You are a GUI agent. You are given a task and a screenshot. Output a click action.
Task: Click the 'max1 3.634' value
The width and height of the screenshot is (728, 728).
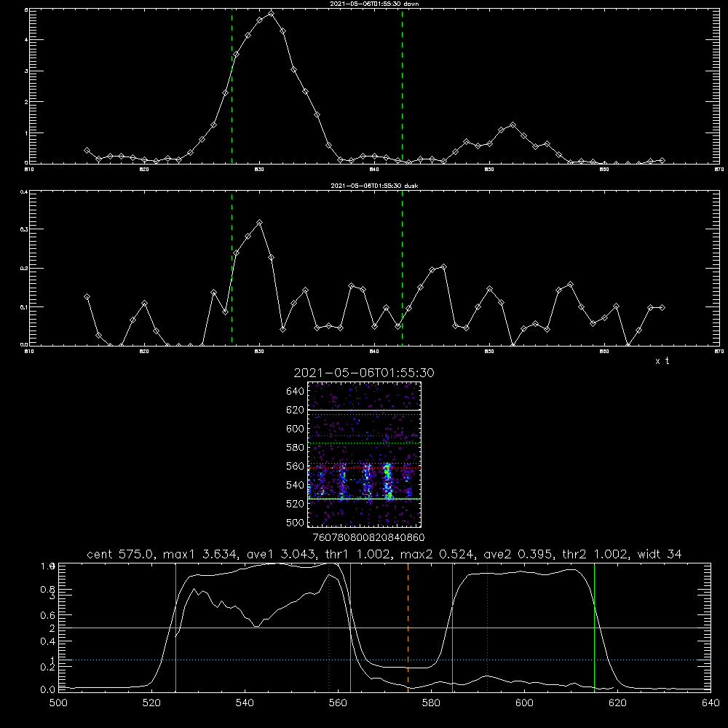point(199,554)
